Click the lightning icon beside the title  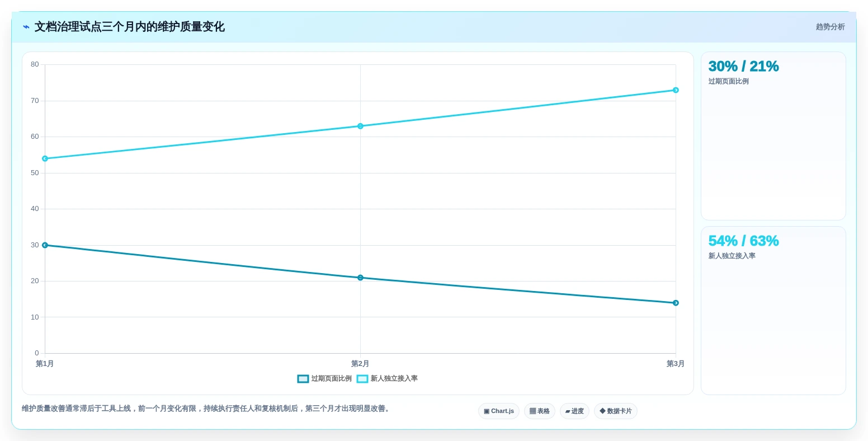point(26,27)
